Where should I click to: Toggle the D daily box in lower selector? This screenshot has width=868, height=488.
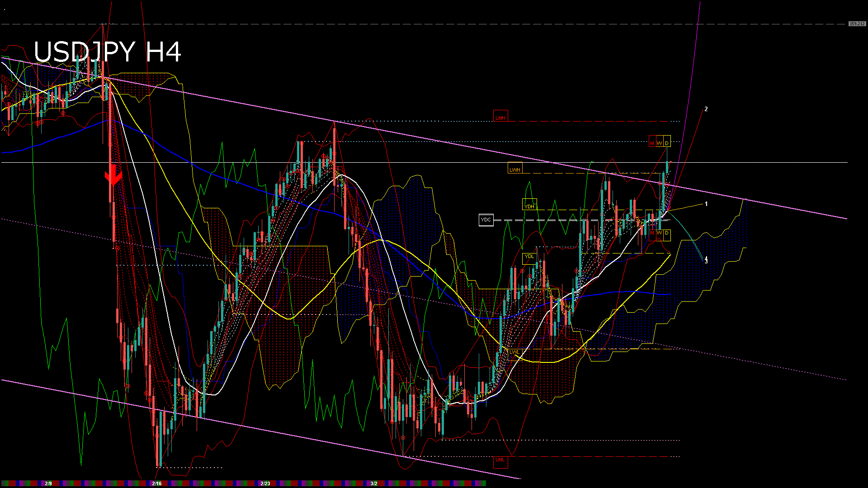point(666,232)
